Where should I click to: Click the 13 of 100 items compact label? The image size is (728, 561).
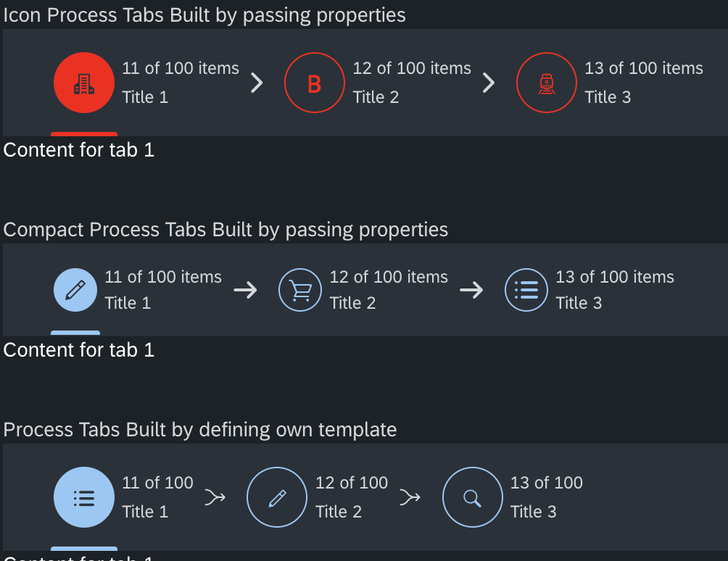615,277
